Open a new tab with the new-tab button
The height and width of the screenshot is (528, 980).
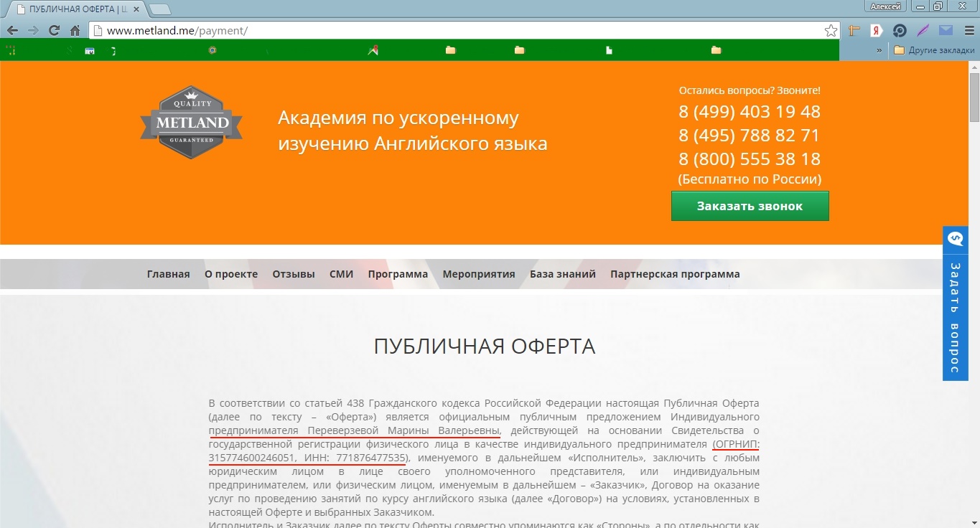(x=161, y=9)
